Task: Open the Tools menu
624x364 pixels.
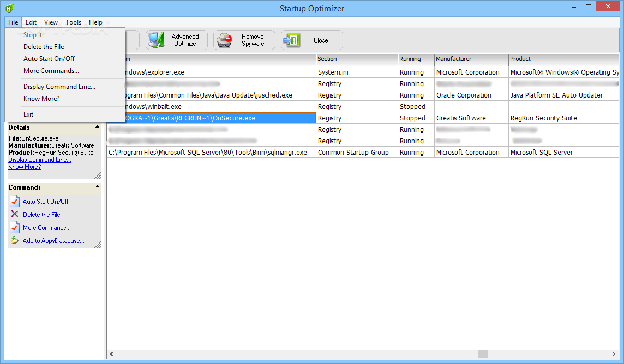Action: pyautogui.click(x=73, y=22)
